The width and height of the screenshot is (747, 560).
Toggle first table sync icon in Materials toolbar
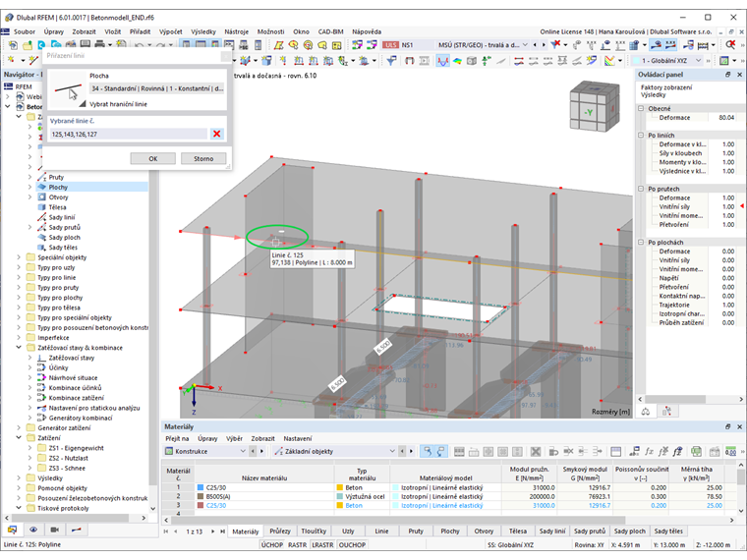428,451
